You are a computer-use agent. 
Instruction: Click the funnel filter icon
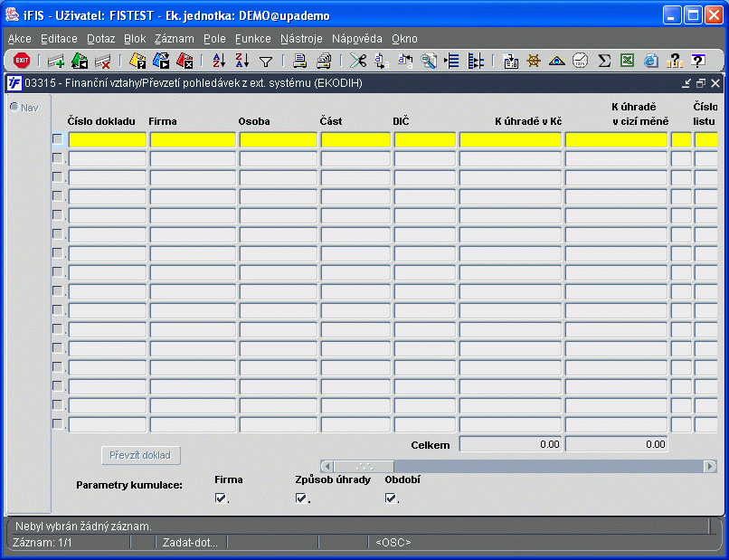(266, 61)
